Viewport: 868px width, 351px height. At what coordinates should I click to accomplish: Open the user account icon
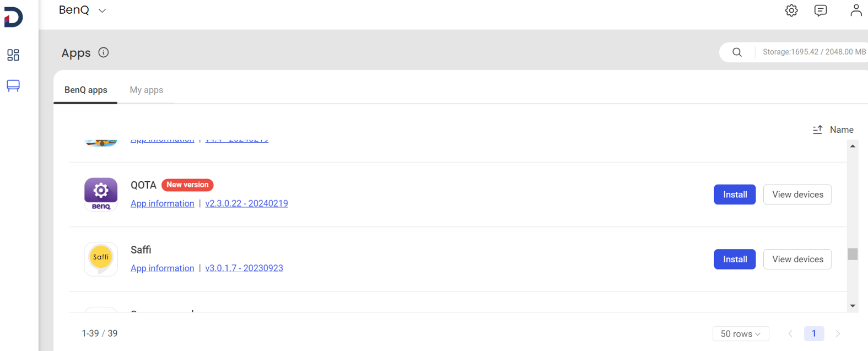click(x=856, y=10)
